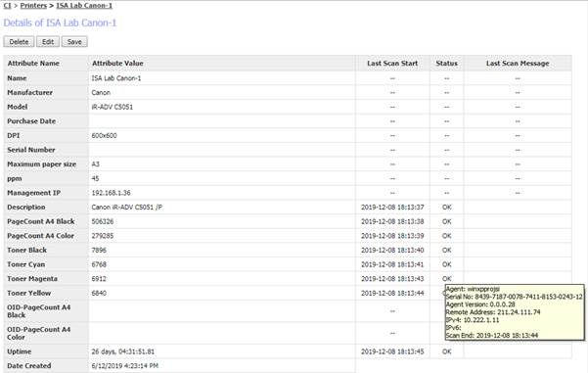Click the Management IP value 192.168.1.36
Screen dimensions: 588x373
[111, 193]
